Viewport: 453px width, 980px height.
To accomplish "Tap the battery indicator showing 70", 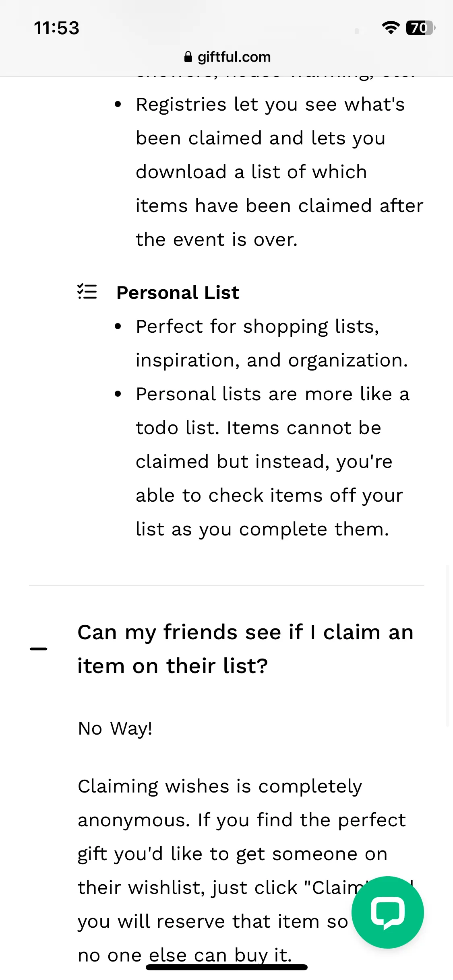I will coord(421,28).
